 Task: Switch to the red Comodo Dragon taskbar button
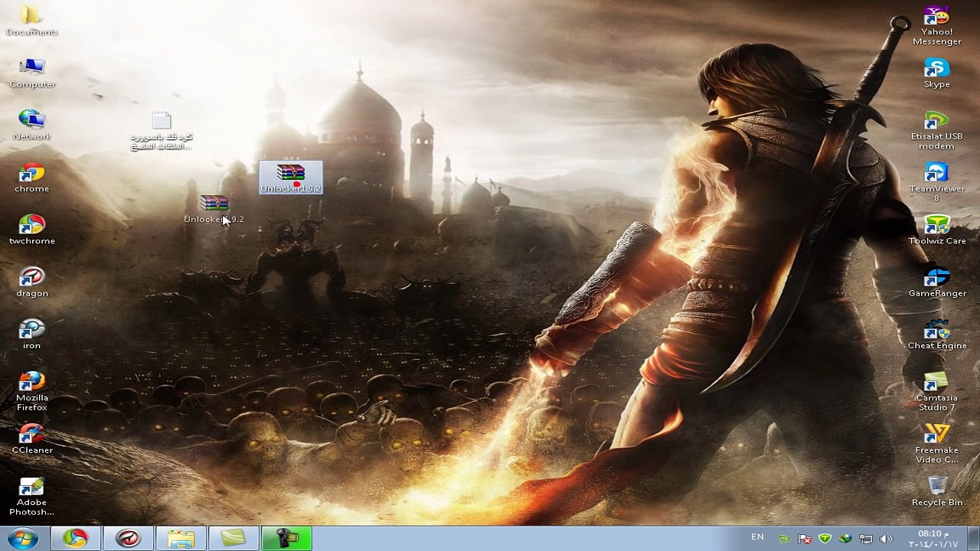coord(128,539)
